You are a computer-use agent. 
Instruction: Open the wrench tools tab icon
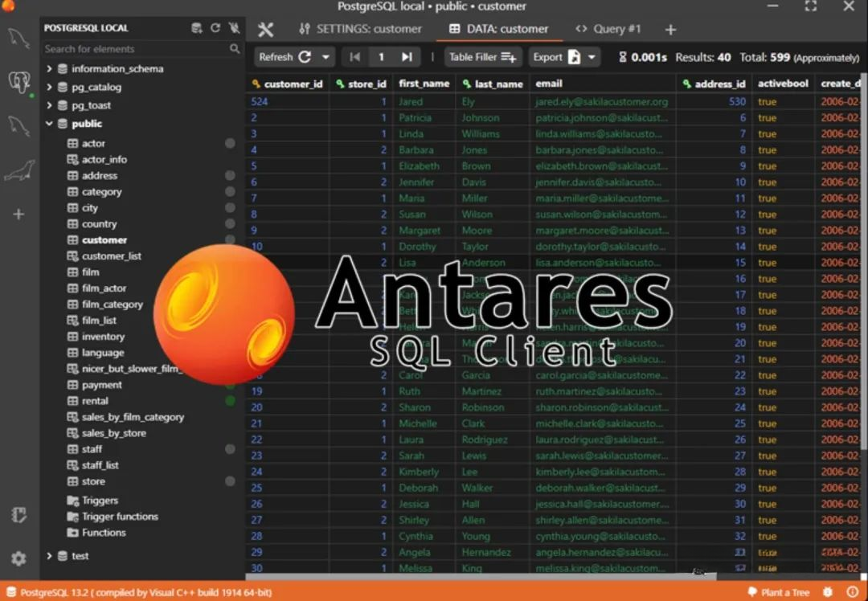[266, 30]
